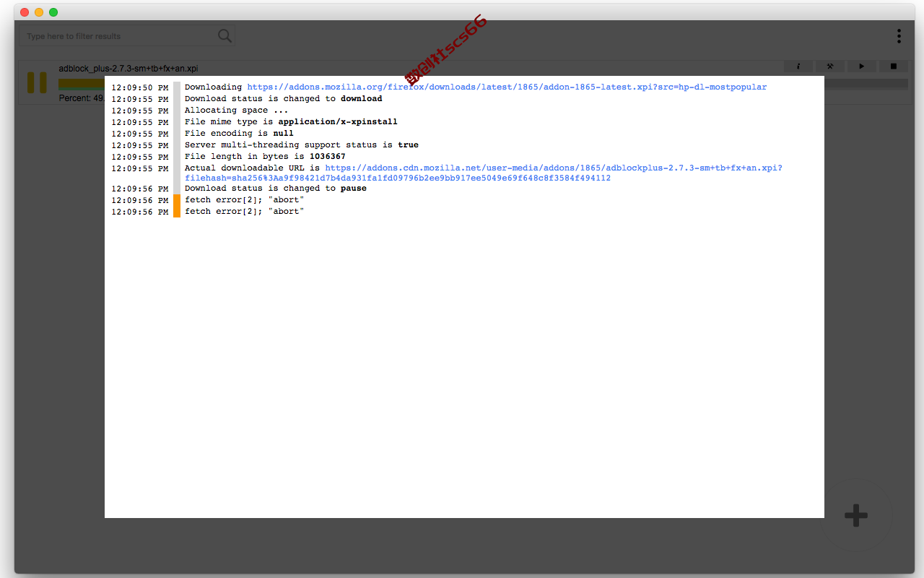The width and height of the screenshot is (924, 578).
Task: Open the three-dot overflow menu
Action: 899,36
